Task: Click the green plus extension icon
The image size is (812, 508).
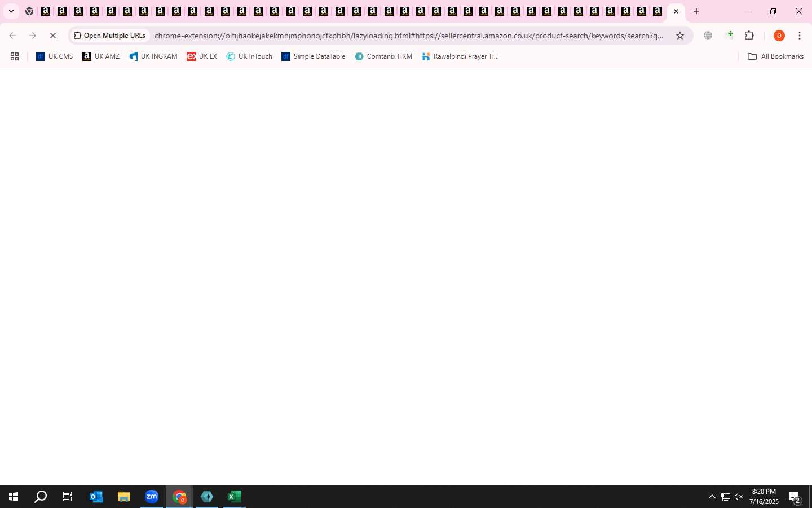Action: [729, 36]
